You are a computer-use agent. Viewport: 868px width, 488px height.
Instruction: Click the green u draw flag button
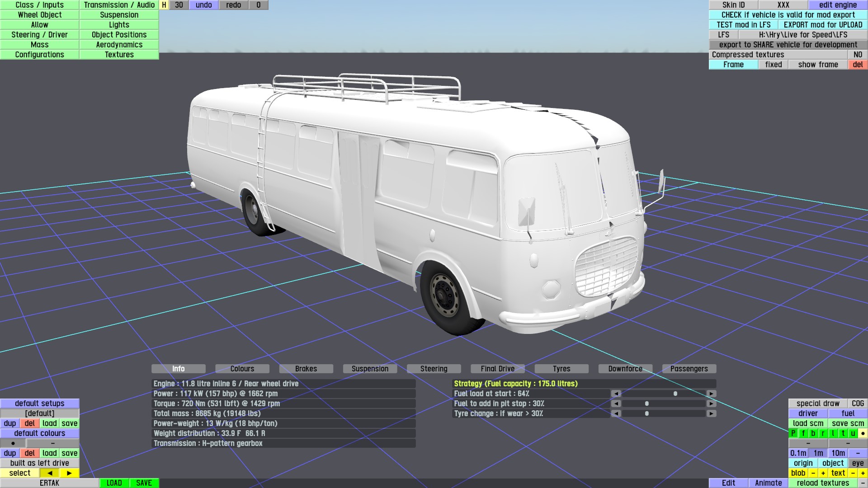(x=853, y=433)
